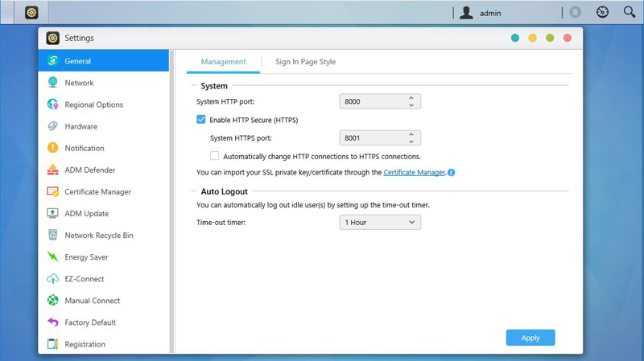Click the Network globe icon
644x361 pixels.
click(x=52, y=83)
